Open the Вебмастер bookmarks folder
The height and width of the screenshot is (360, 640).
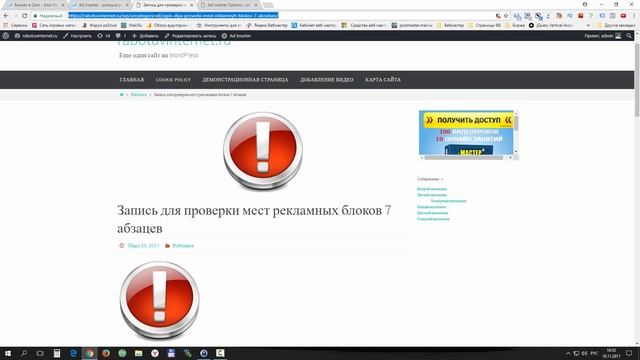coord(450,25)
